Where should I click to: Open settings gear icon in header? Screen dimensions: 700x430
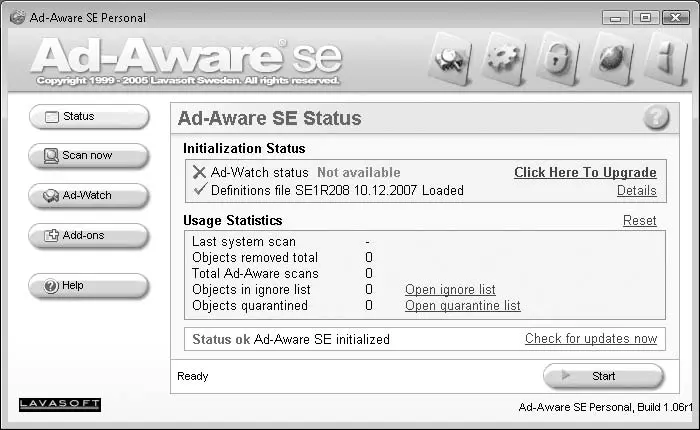[x=504, y=59]
